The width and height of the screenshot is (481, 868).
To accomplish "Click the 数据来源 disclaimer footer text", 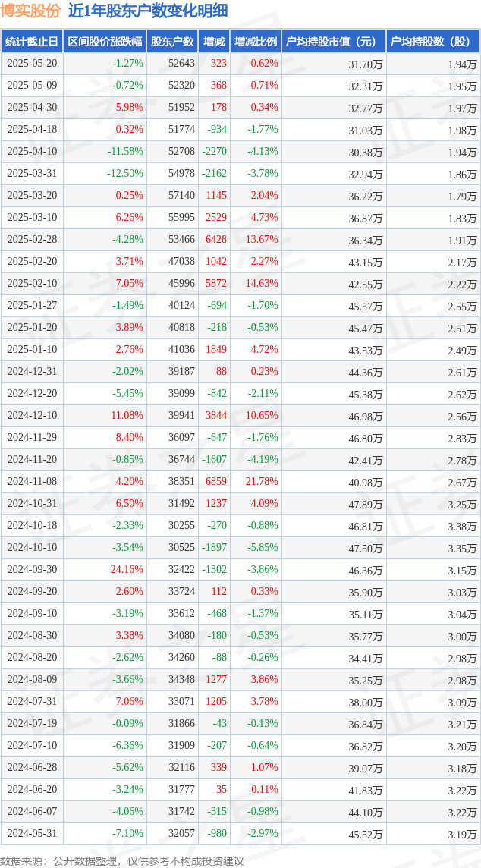I will pos(122,860).
